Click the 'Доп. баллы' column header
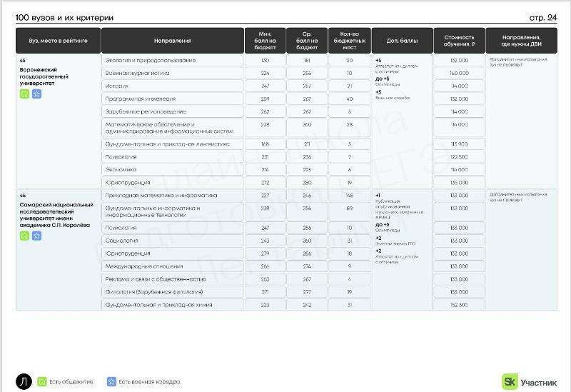Image resolution: width=571 pixels, height=392 pixels. click(402, 41)
